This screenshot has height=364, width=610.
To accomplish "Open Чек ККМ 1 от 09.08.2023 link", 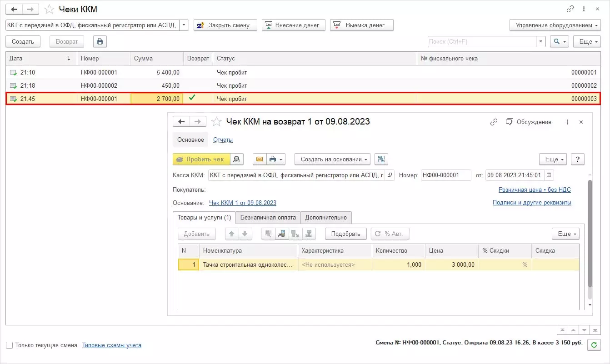I will pyautogui.click(x=243, y=203).
